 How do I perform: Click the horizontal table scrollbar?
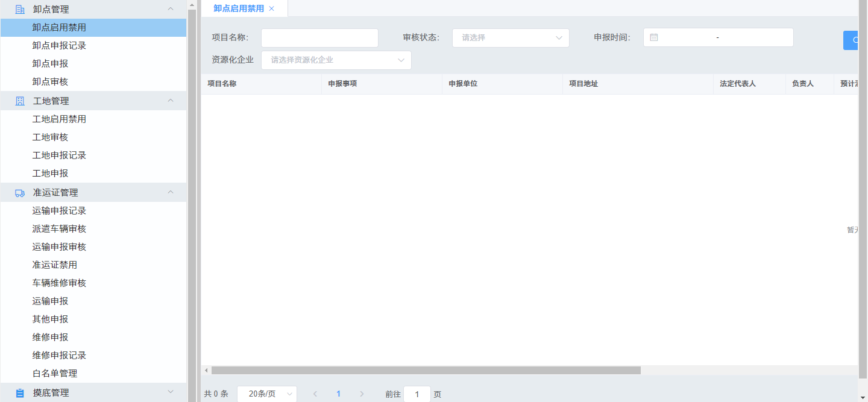pos(426,370)
